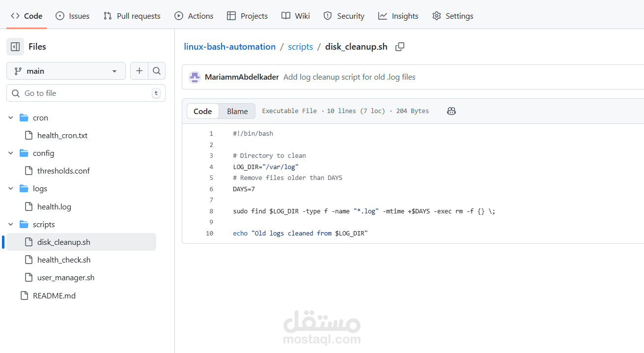
Task: Copy file path icon next to disk_cleanup.sh
Action: pyautogui.click(x=400, y=47)
